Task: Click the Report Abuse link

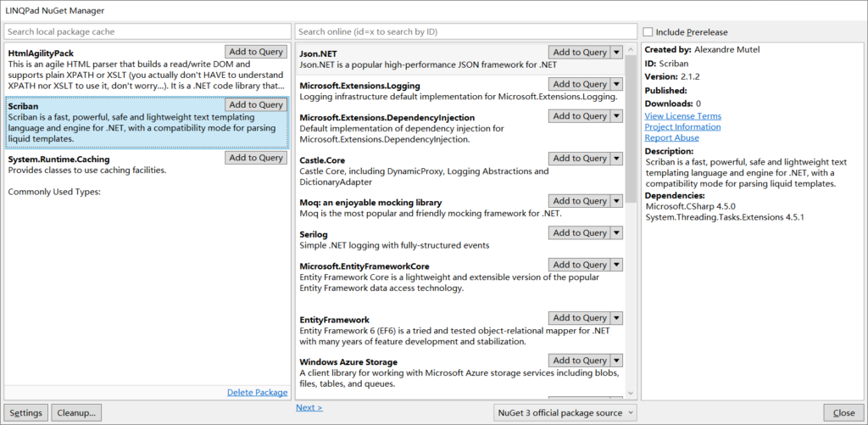Action: coord(671,137)
